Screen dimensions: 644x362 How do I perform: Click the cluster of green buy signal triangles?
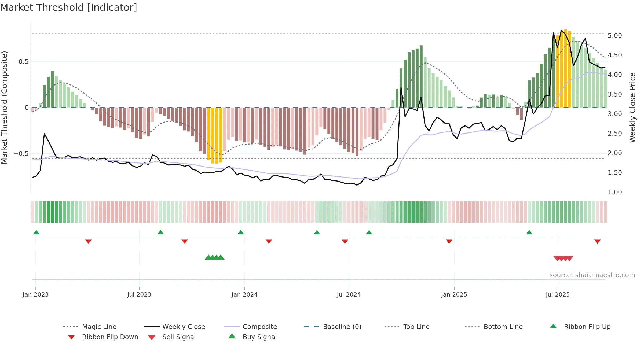point(215,257)
